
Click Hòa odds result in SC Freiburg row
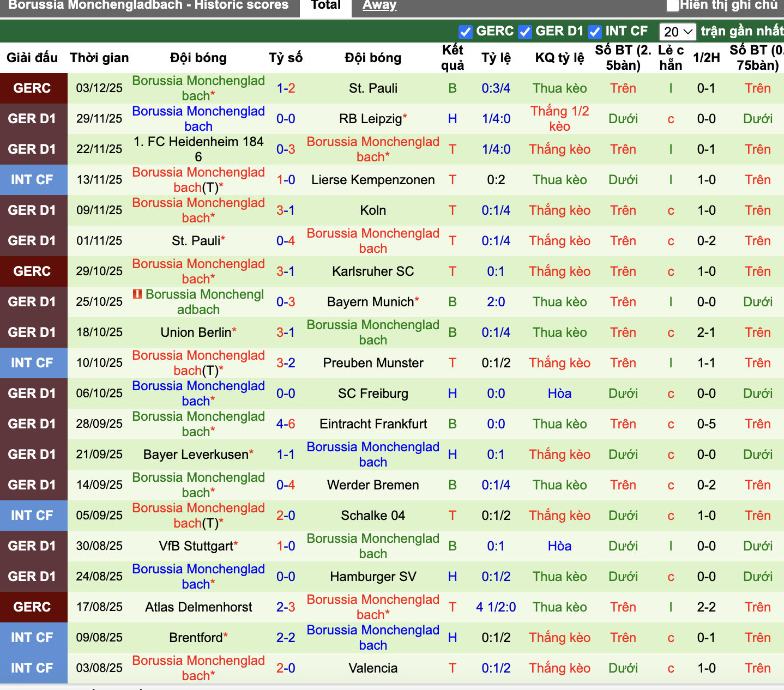click(x=560, y=394)
